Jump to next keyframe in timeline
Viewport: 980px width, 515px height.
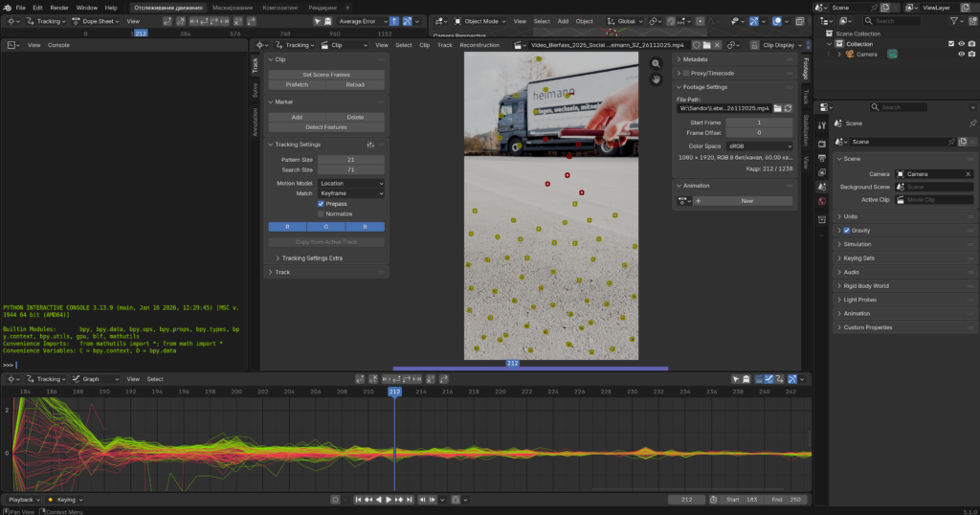tap(399, 500)
